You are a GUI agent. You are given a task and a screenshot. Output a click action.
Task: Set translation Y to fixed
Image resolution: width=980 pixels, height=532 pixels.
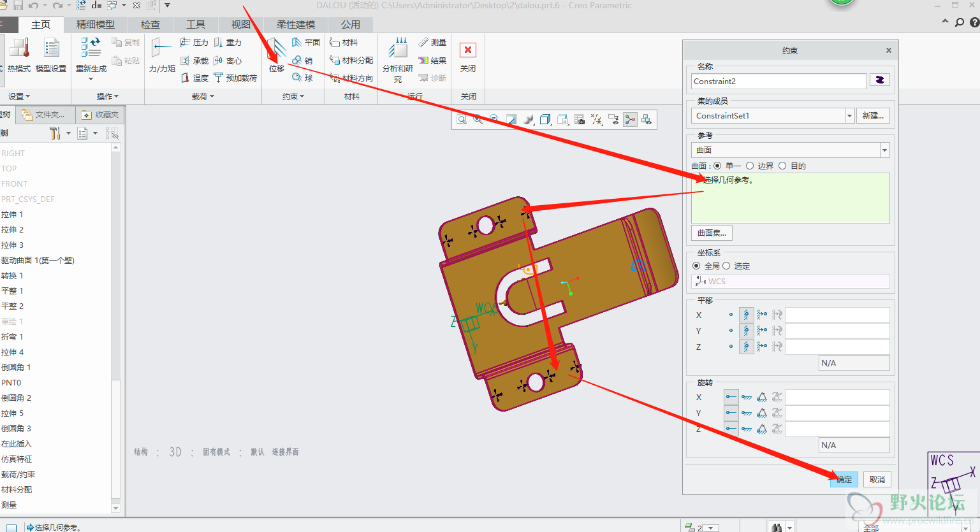click(746, 331)
